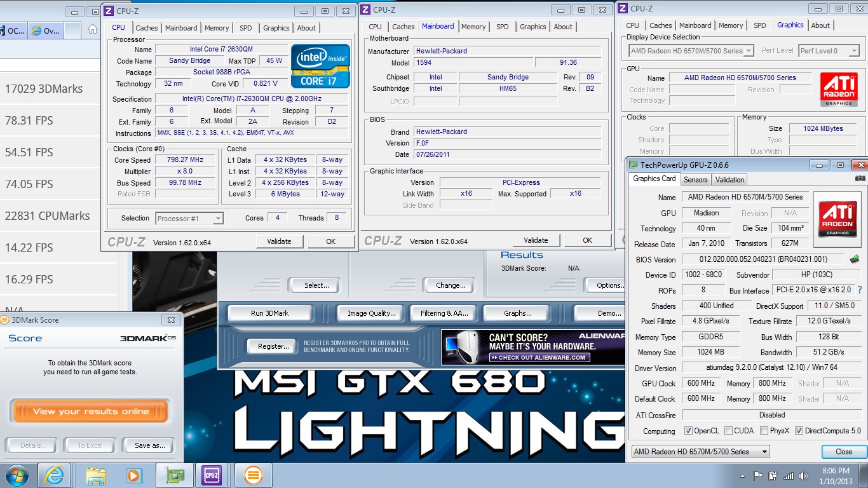The width and height of the screenshot is (868, 488).
Task: Click the 3DMark Change button
Action: 451,285
